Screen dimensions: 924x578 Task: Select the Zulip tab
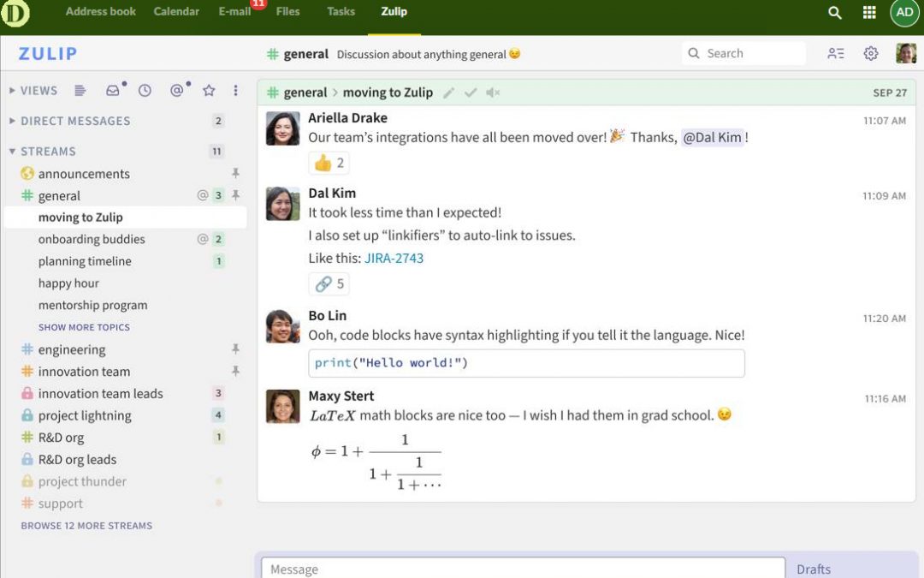394,11
